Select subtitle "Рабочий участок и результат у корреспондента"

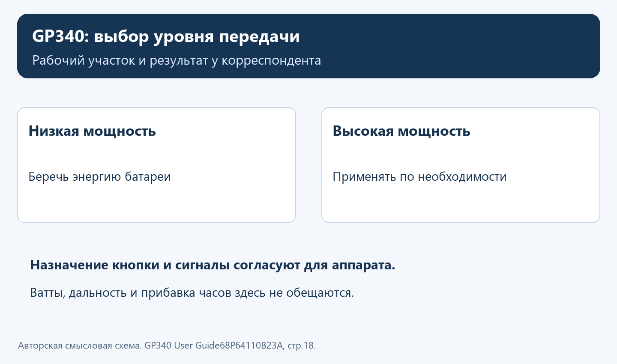tap(177, 60)
